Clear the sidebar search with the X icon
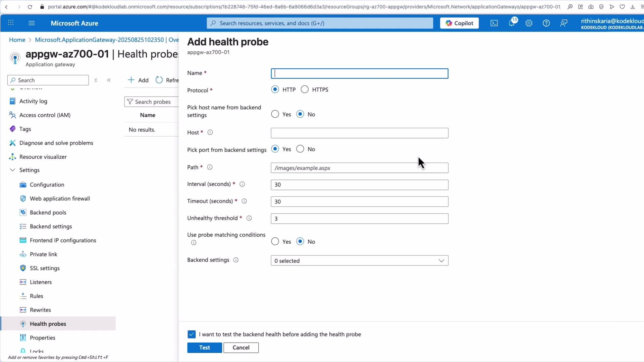 [96, 80]
